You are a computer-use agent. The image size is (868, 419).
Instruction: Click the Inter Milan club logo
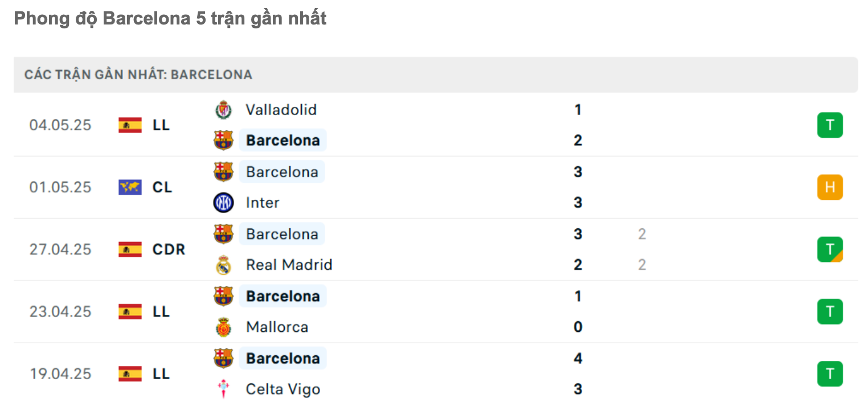tap(223, 203)
